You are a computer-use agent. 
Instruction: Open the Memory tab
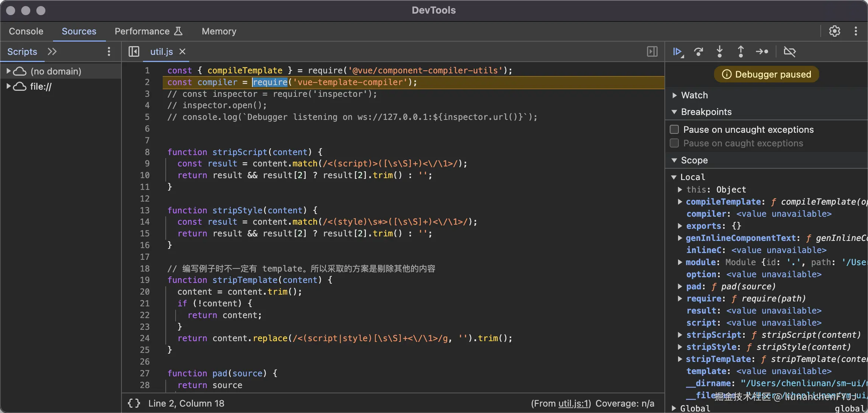(x=219, y=31)
